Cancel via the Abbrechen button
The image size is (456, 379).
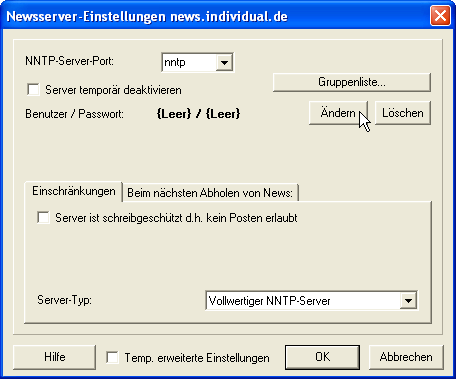(406, 357)
